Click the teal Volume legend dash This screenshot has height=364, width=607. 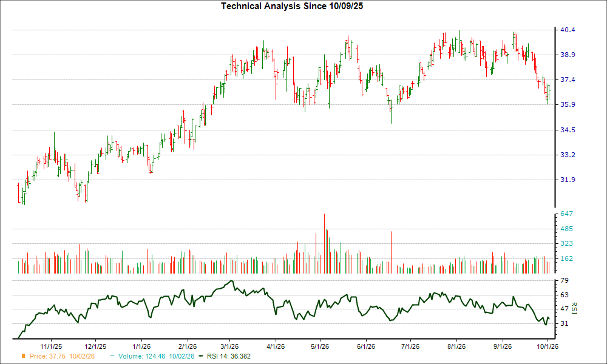click(x=112, y=356)
